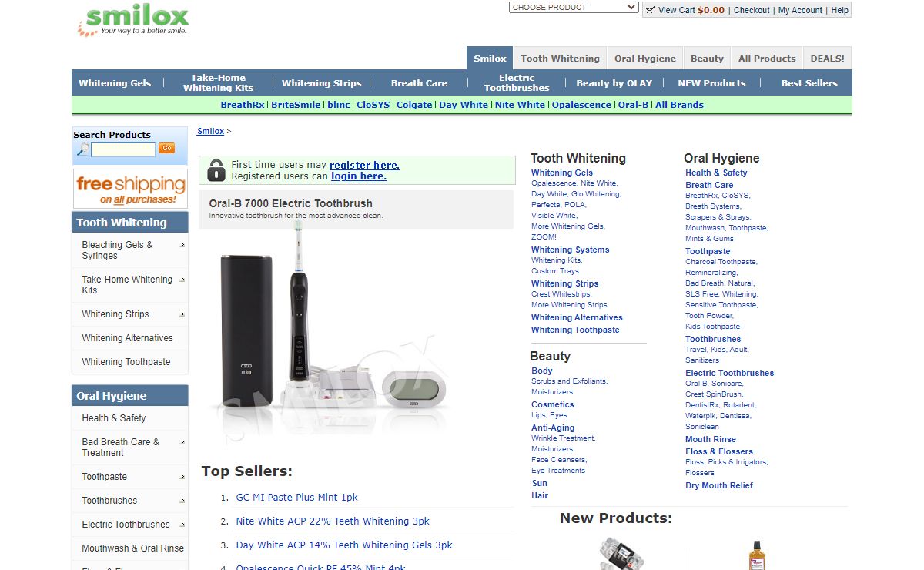Viewport: 924px width, 570px height.
Task: Click the Opalescence brand link
Action: coord(581,105)
